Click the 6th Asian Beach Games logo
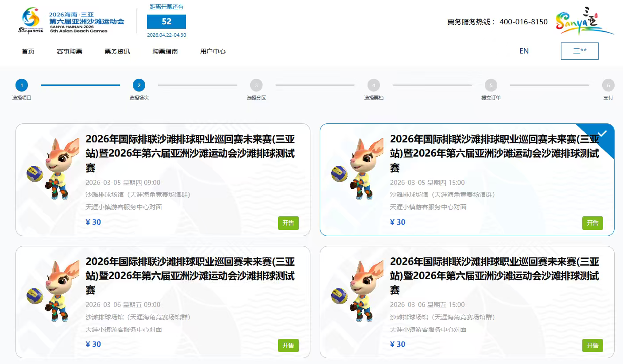The height and width of the screenshot is (364, 623). point(71,21)
